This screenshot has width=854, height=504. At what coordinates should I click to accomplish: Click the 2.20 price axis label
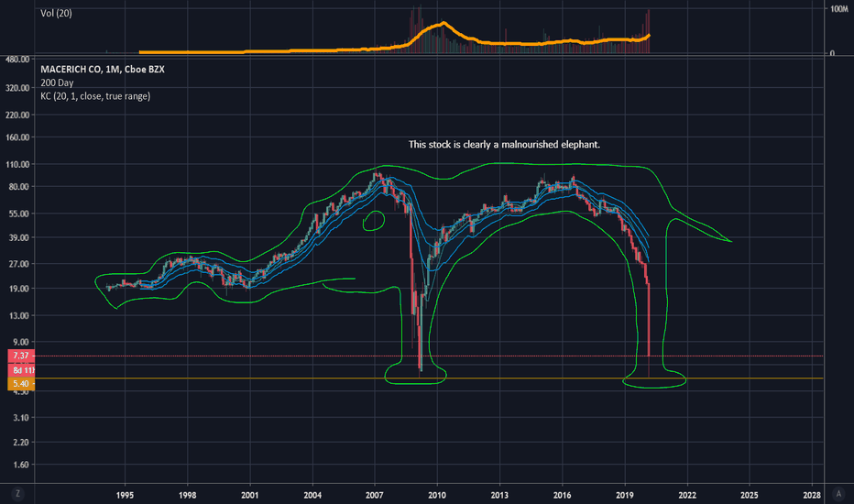tap(21, 443)
